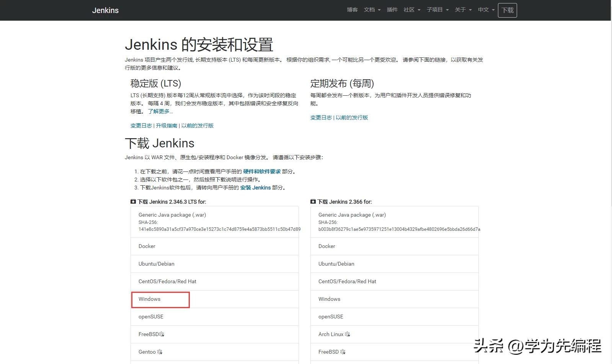
Task: Open the LTS 变更日志 link
Action: click(141, 126)
